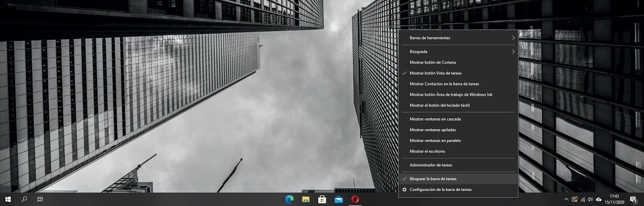
Task: Open Microsoft Store from taskbar
Action: pos(323,200)
